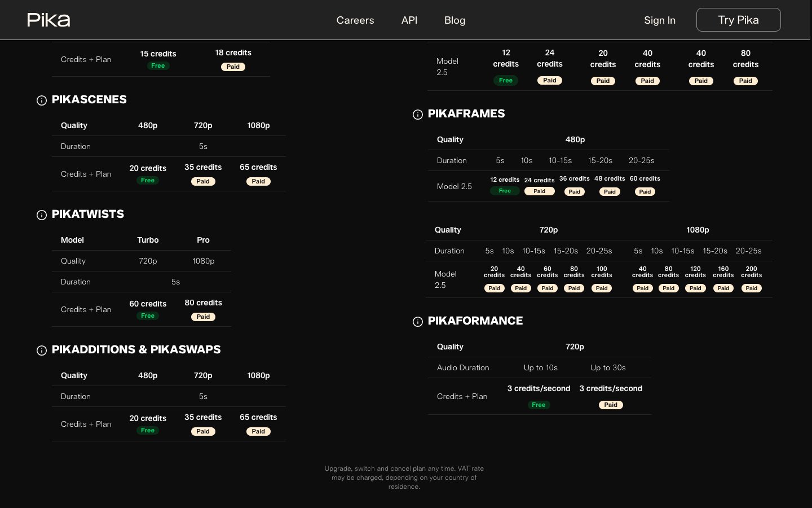Screen dimensions: 812x508
Task: Open the Blog link in header
Action: [x=454, y=20]
